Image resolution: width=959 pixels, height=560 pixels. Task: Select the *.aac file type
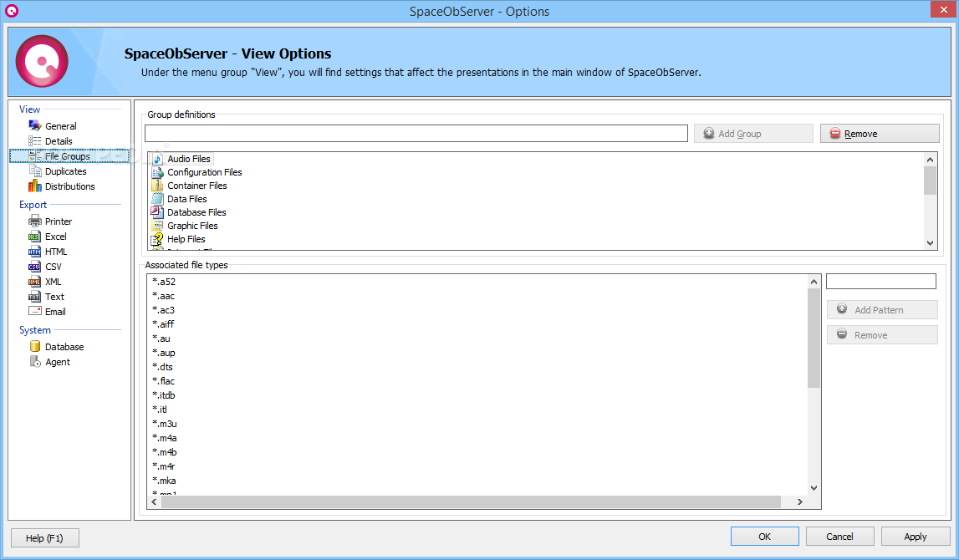pyautogui.click(x=163, y=296)
